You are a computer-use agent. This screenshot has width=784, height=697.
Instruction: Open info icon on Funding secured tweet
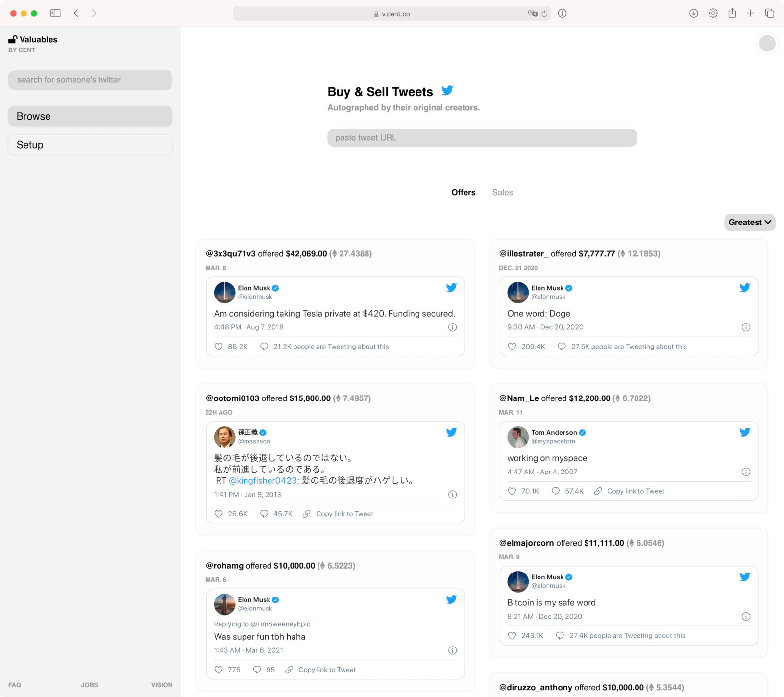click(x=453, y=327)
